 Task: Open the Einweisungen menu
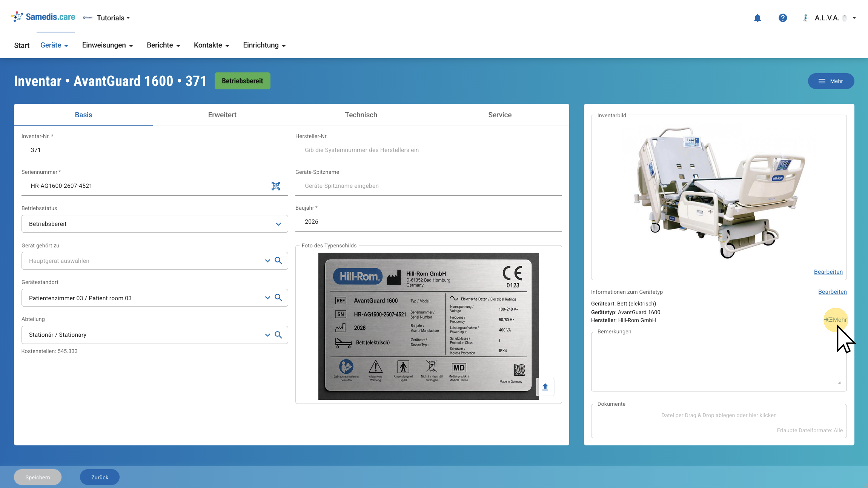pos(108,45)
